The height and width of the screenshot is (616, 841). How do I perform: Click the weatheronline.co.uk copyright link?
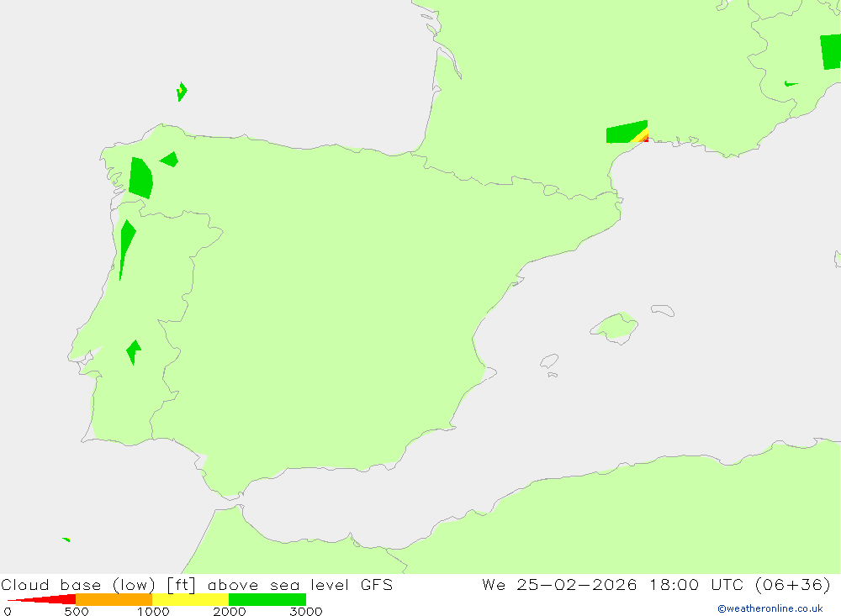[x=770, y=608]
